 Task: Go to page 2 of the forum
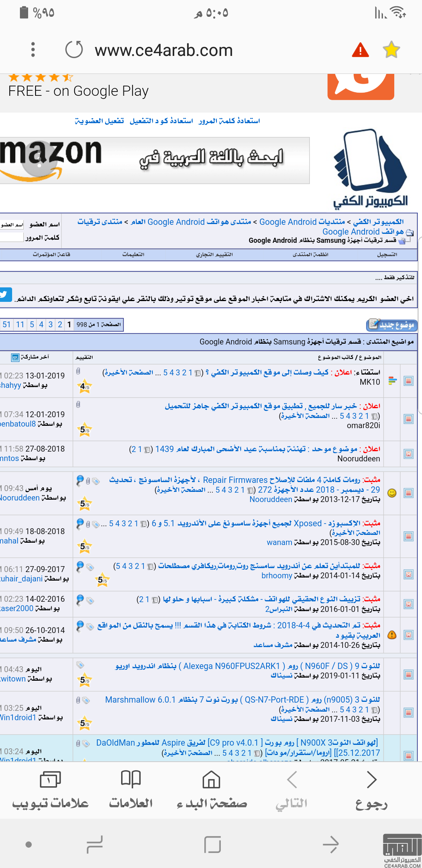[x=60, y=325]
